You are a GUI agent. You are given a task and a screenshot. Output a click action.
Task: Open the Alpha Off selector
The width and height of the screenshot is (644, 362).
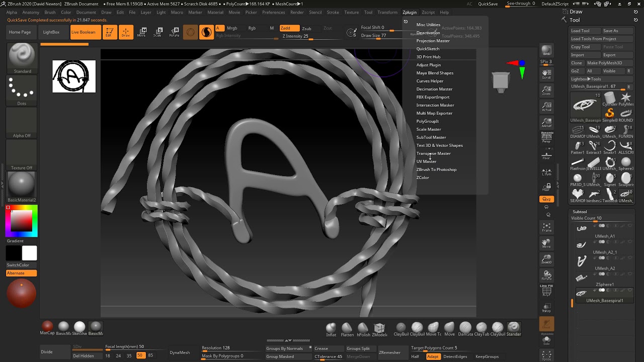[x=22, y=123]
